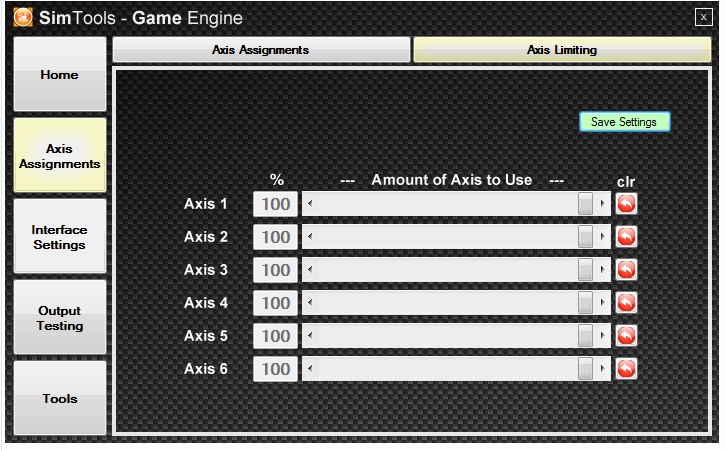Increase Axis 3 using right scroll arrow

[602, 270]
